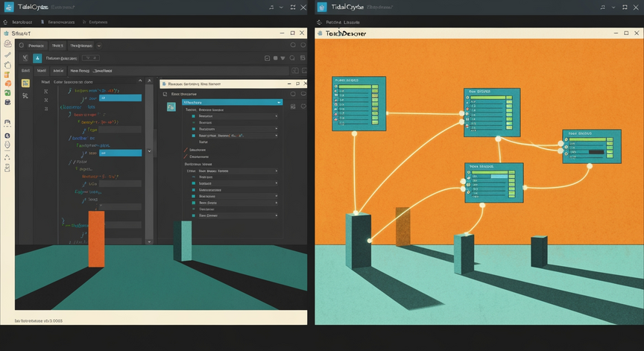Click the TouchDesigner window title text
Viewport: 644px width, 351px height.
pos(346,34)
